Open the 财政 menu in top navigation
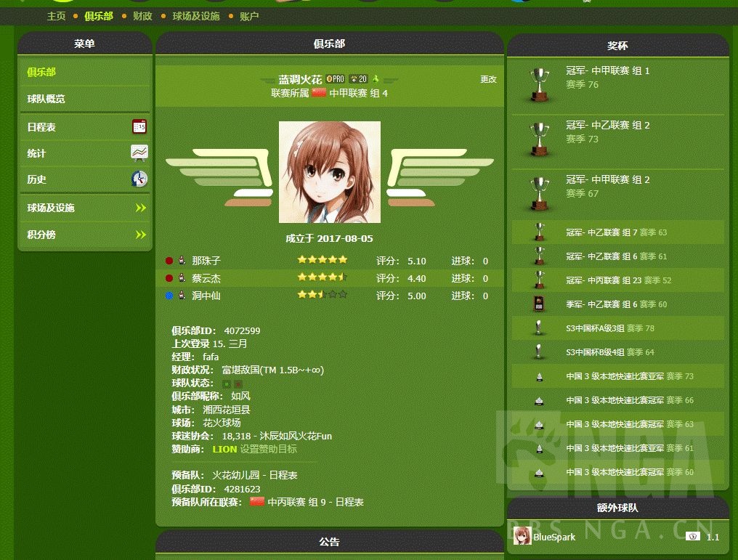The image size is (738, 560). [x=142, y=15]
